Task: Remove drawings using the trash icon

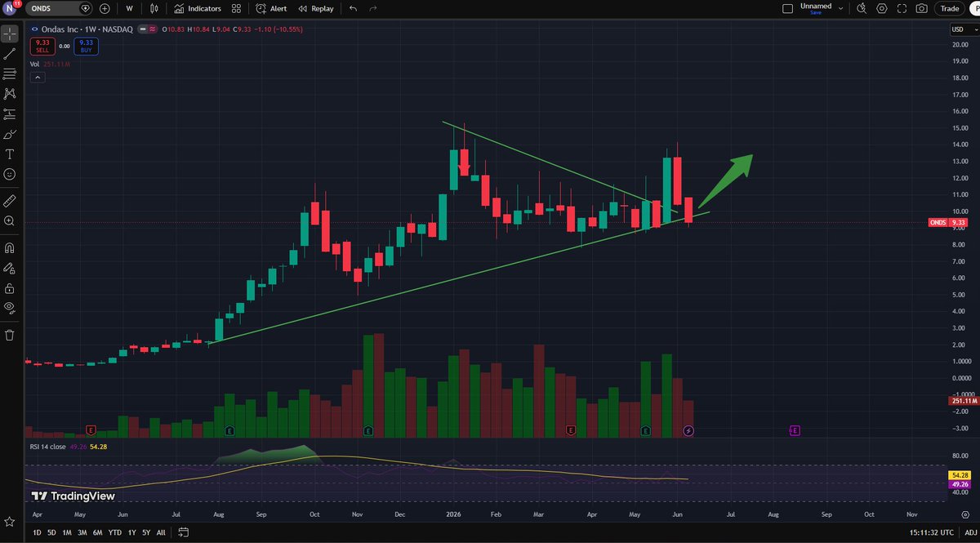Action: pyautogui.click(x=9, y=335)
